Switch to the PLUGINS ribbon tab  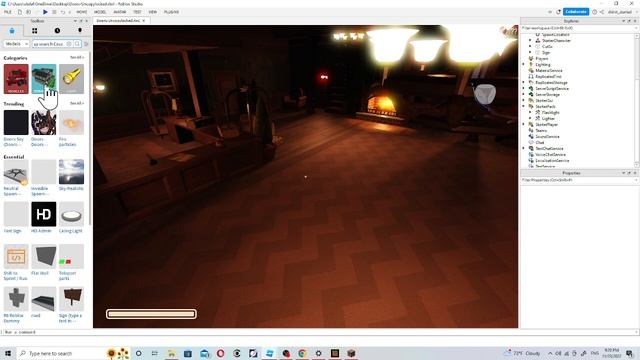tap(171, 12)
